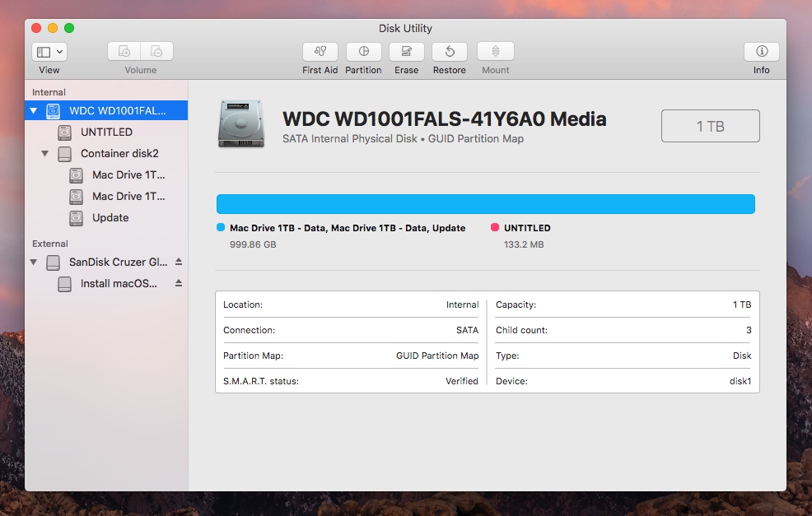Click the pink UNTITLED legend dot
The height and width of the screenshot is (516, 812).
coord(495,227)
